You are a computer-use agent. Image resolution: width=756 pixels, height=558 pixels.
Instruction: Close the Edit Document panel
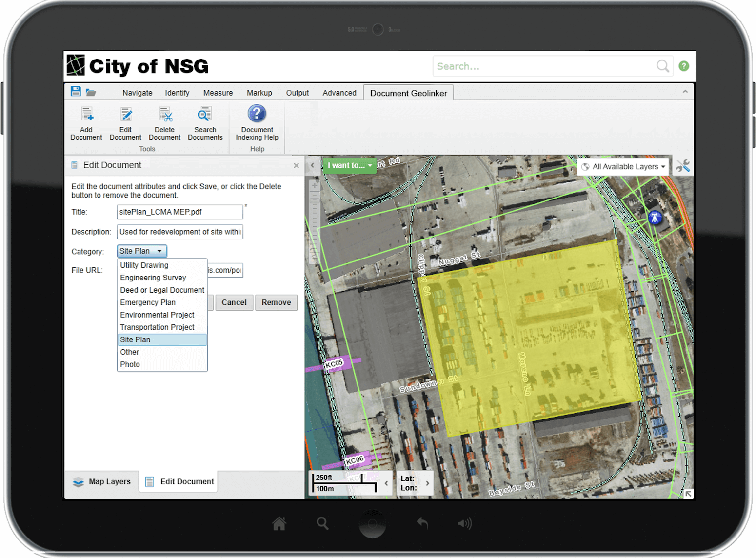click(296, 166)
